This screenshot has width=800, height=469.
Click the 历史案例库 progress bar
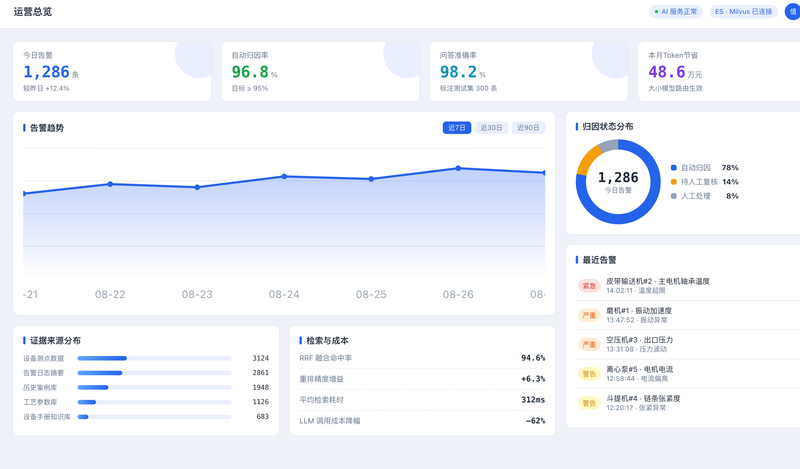click(x=154, y=387)
